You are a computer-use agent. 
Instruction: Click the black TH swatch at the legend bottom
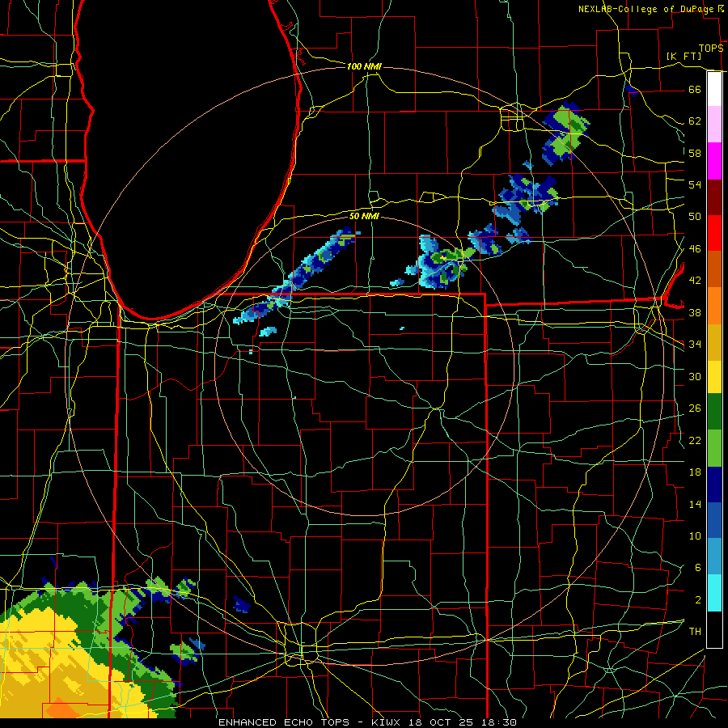(x=714, y=629)
